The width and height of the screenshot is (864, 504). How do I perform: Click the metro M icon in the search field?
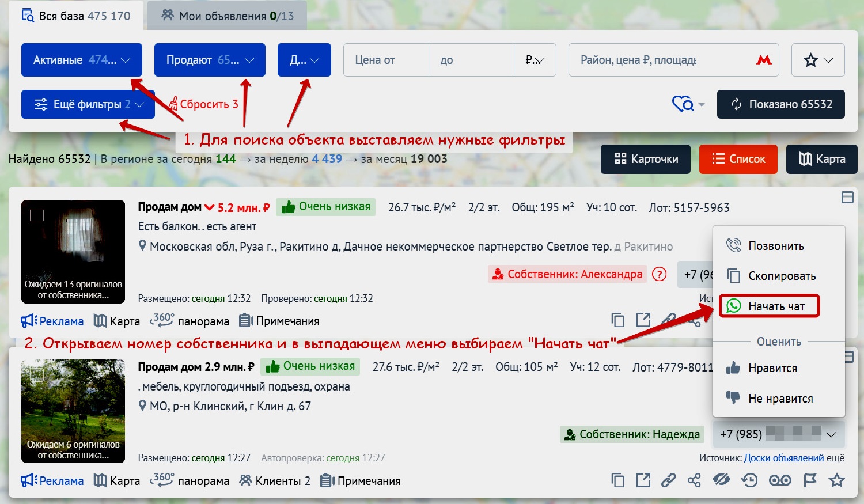point(764,60)
